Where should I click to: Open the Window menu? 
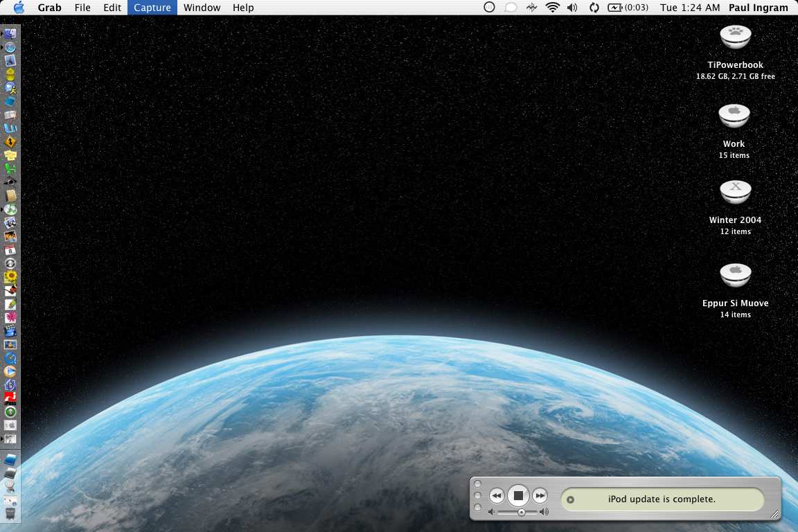(x=202, y=8)
